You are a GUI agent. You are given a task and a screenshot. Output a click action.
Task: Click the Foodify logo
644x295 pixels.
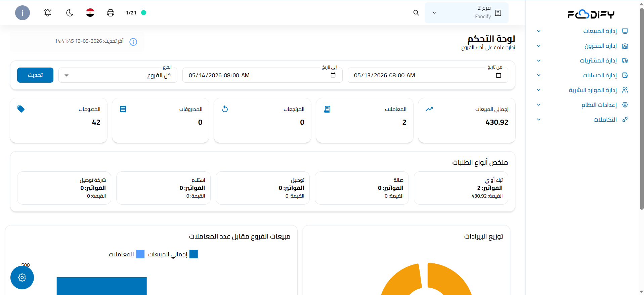tap(591, 14)
